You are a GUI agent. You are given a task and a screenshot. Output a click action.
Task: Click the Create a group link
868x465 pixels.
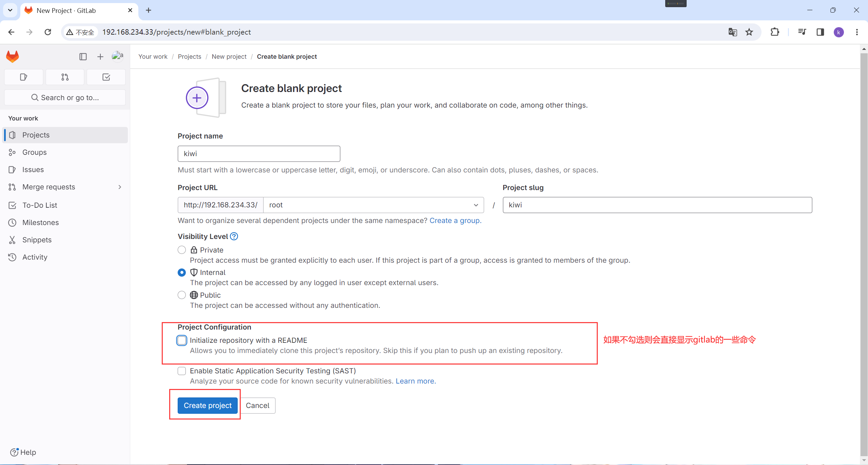click(455, 221)
